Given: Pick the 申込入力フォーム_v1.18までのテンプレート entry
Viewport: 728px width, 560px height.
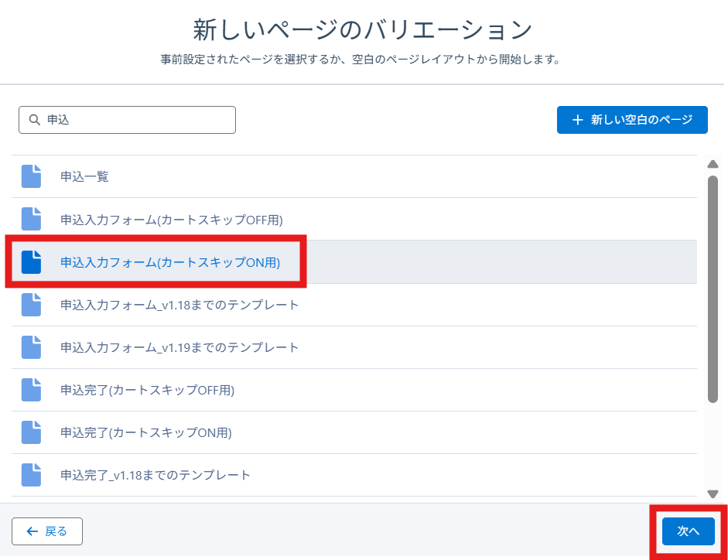Looking at the screenshot, I should (179, 305).
